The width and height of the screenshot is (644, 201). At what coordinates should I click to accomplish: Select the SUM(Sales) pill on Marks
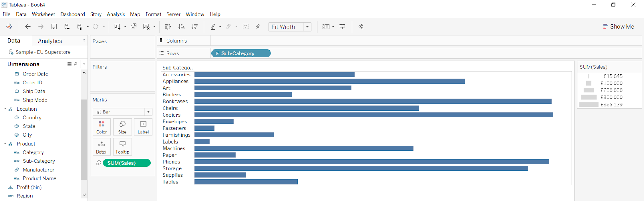[126, 163]
